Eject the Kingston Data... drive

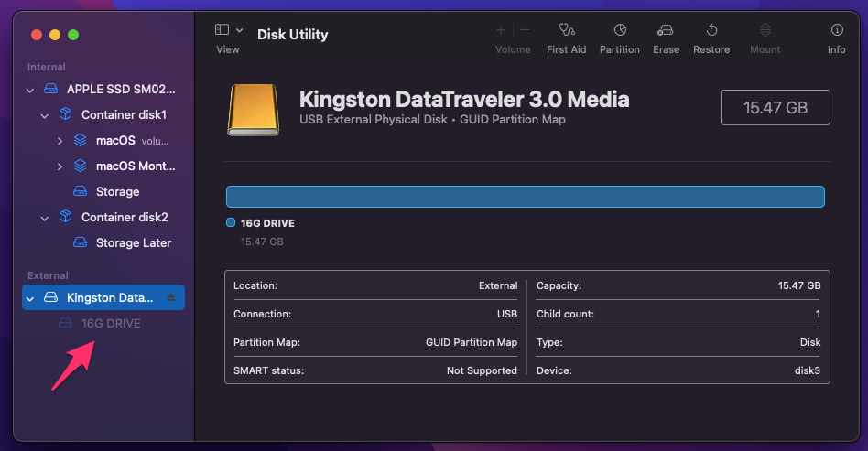coord(171,297)
